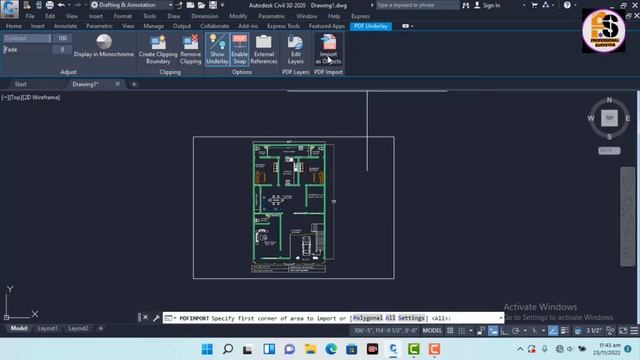The width and height of the screenshot is (640, 360).
Task: Toggle polar tracking in status bar
Action: (516, 331)
